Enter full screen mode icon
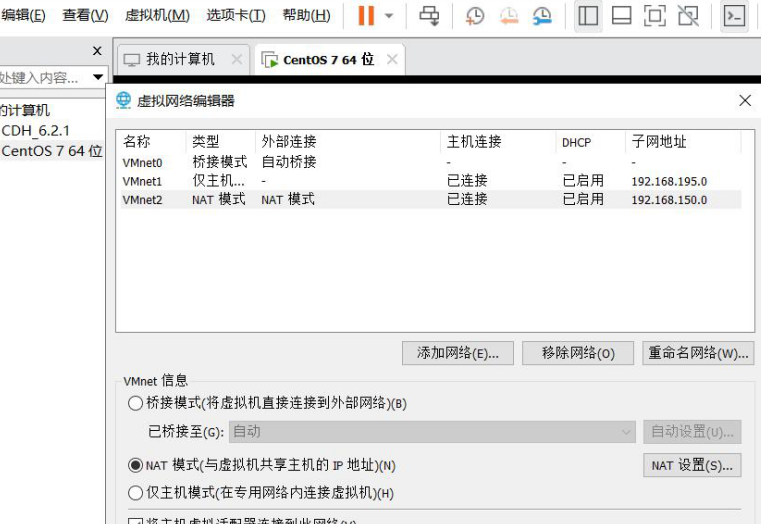 [x=655, y=16]
